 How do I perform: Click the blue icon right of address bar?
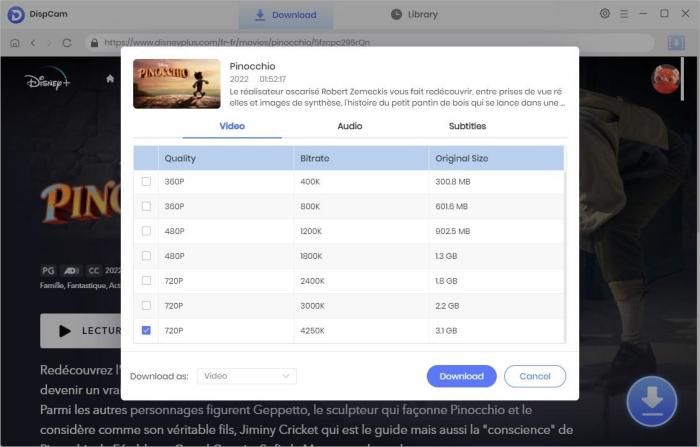(676, 43)
